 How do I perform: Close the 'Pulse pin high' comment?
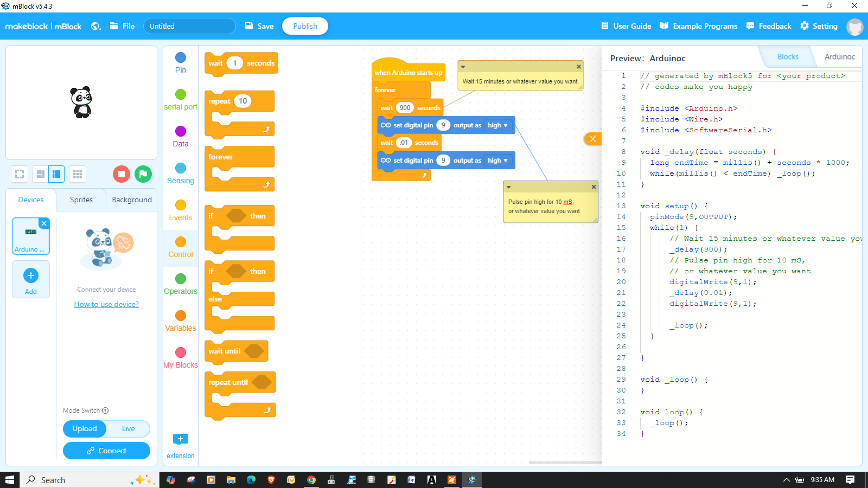pos(593,187)
